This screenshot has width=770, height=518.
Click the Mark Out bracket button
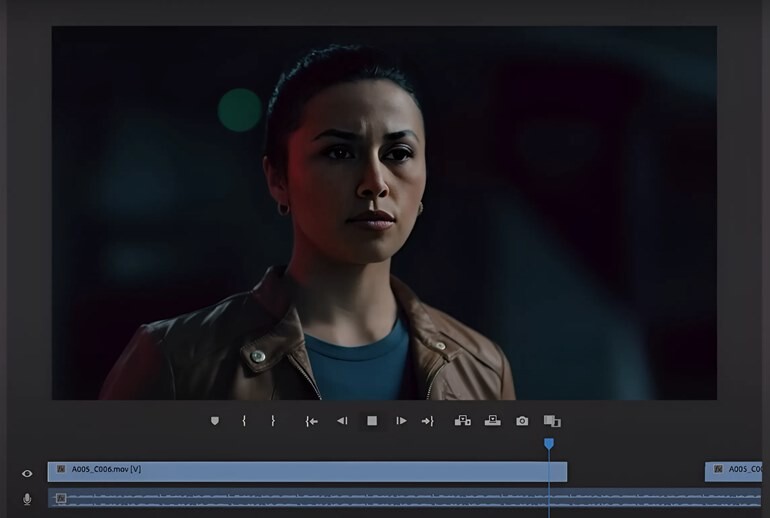pyautogui.click(x=272, y=421)
